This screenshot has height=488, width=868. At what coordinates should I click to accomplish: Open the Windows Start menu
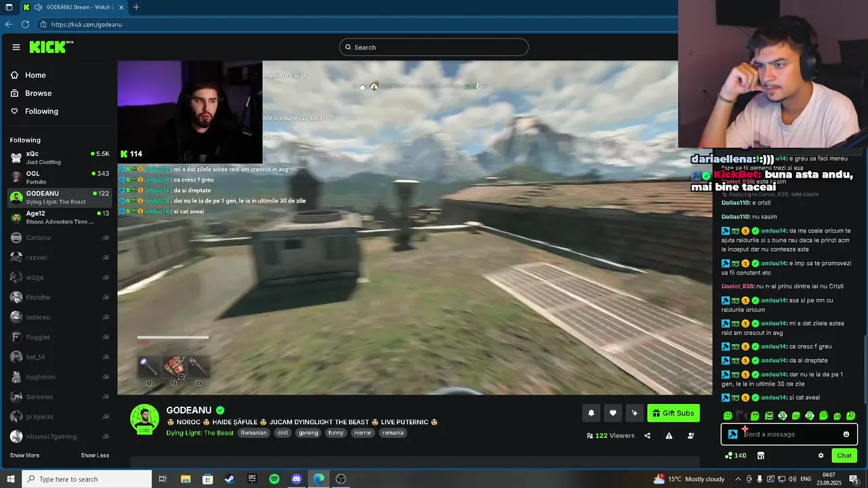pos(9,479)
